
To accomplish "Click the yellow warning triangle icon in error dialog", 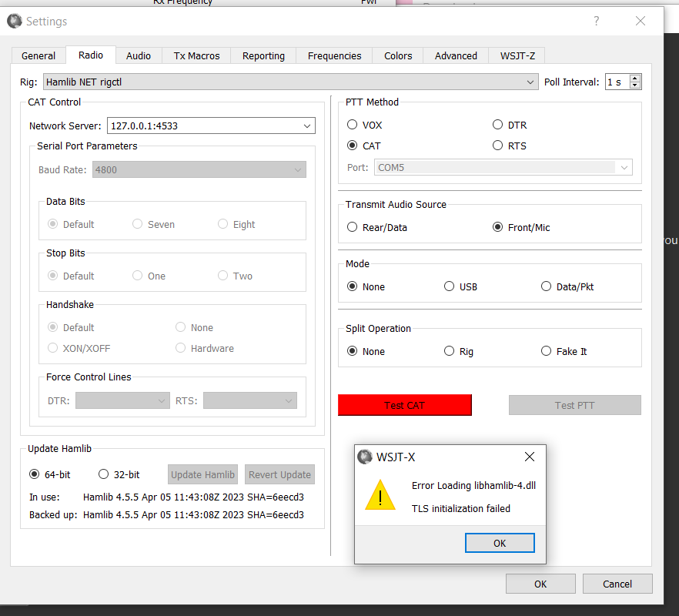I will click(x=380, y=494).
